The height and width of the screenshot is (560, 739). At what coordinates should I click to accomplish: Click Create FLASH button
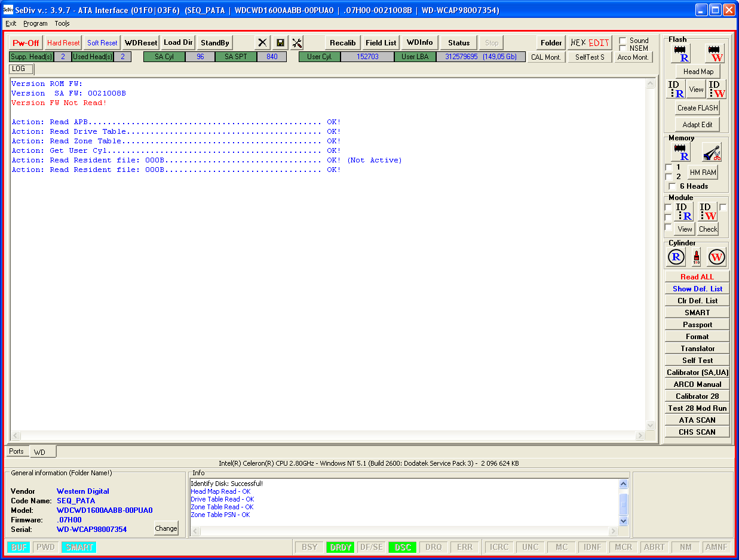(698, 108)
